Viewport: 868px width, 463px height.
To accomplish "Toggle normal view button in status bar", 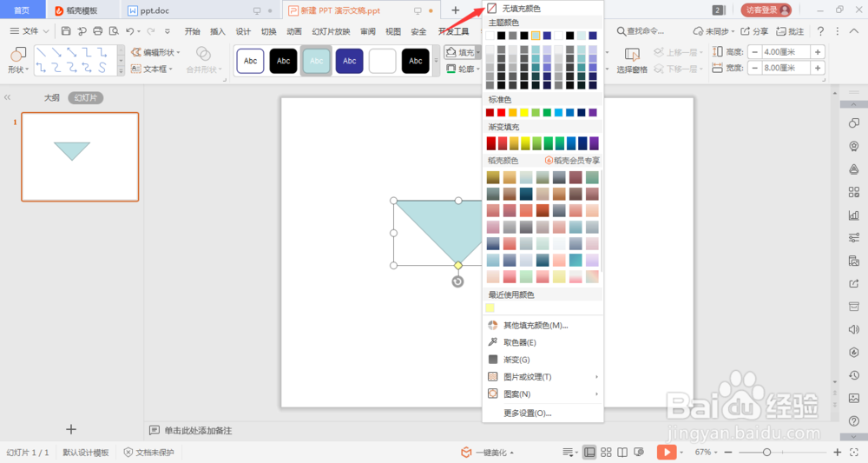I will 590,452.
